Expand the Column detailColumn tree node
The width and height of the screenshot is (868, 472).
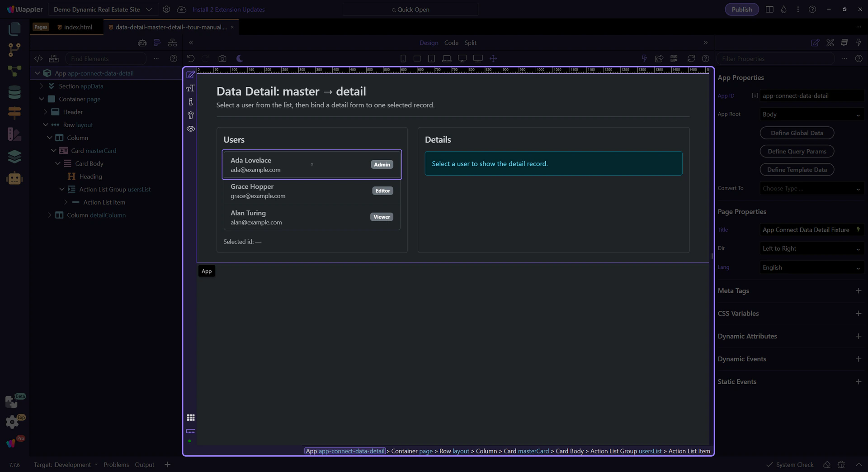[50, 215]
